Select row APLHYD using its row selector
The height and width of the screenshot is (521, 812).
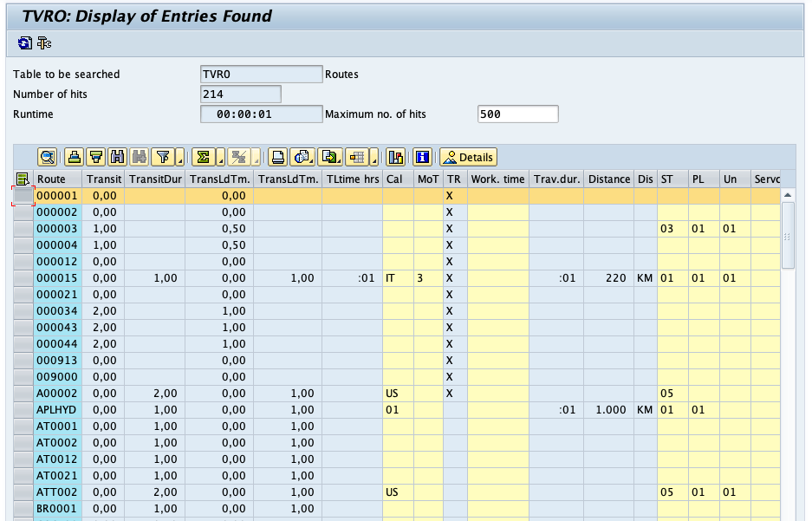pos(23,410)
